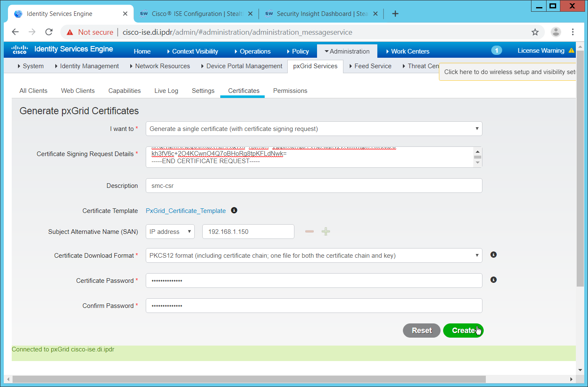Open the PxGrid_Certificate_Template link
588x387 pixels.
coord(186,211)
